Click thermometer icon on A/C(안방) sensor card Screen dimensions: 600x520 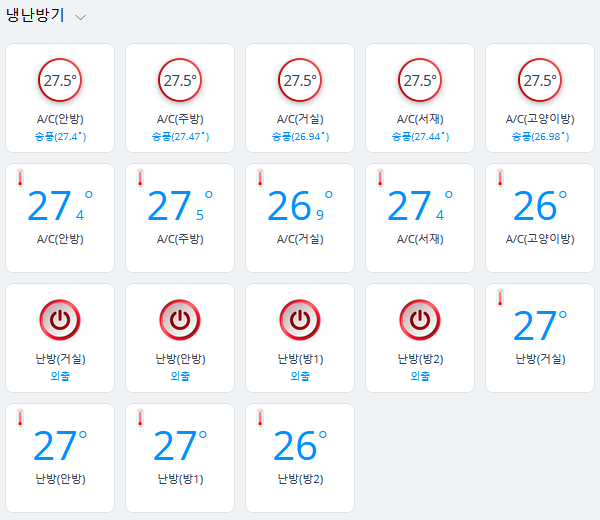pyautogui.click(x=20, y=178)
